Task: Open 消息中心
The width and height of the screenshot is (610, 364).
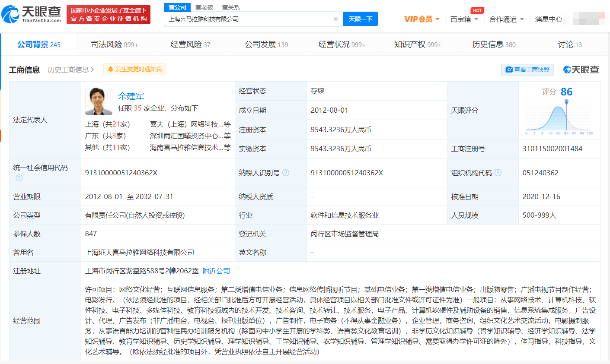Action: [x=549, y=19]
